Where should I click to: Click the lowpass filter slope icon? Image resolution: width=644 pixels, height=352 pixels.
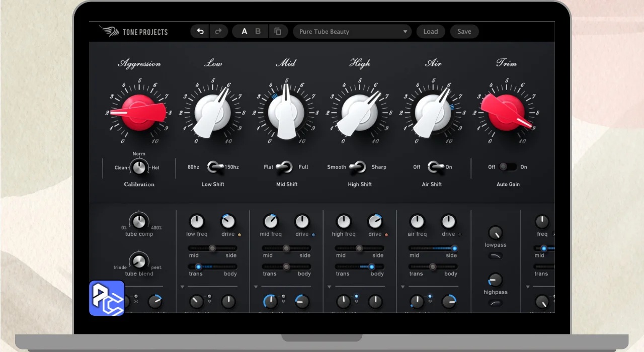(x=495, y=256)
